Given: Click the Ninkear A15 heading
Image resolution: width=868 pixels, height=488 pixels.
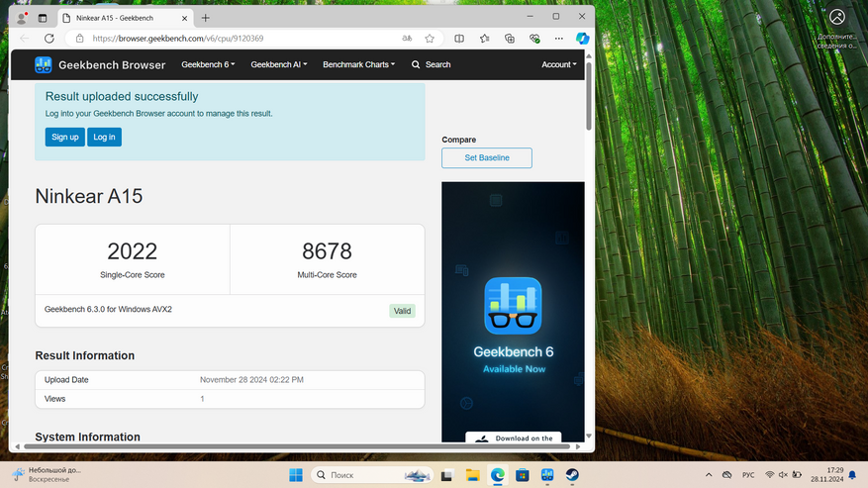Looking at the screenshot, I should (x=88, y=196).
